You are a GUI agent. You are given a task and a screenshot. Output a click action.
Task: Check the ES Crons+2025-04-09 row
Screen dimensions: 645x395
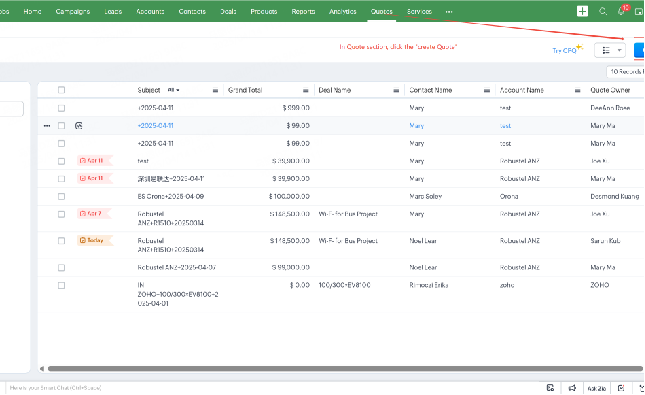tap(61, 196)
